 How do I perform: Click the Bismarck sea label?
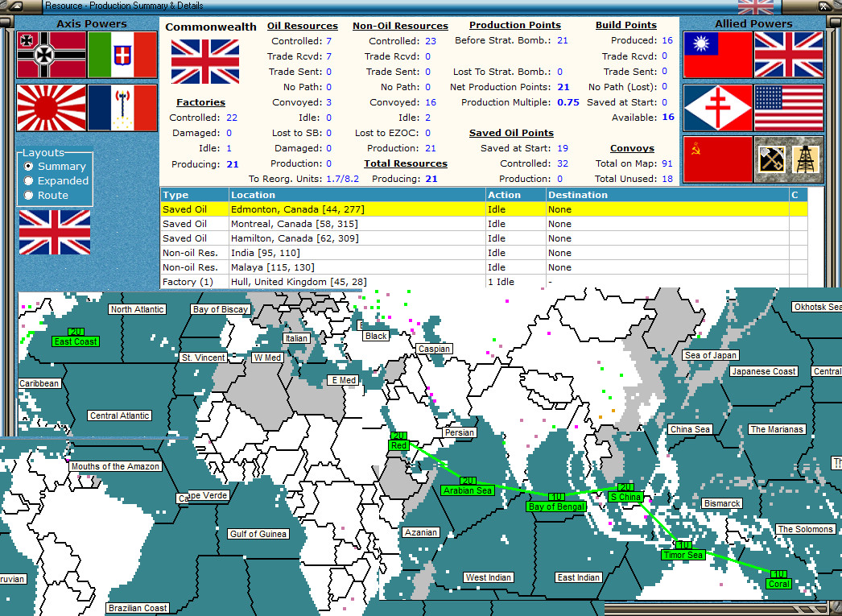(x=722, y=504)
